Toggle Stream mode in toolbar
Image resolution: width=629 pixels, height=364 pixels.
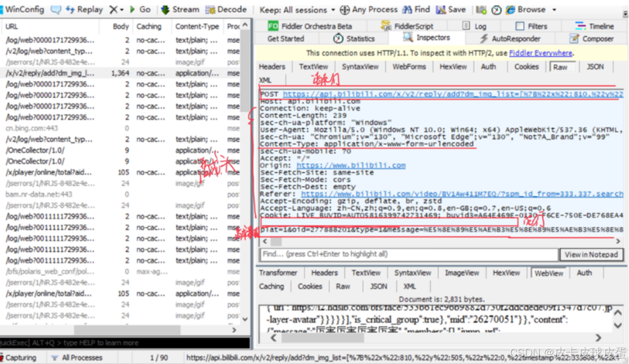[x=180, y=9]
